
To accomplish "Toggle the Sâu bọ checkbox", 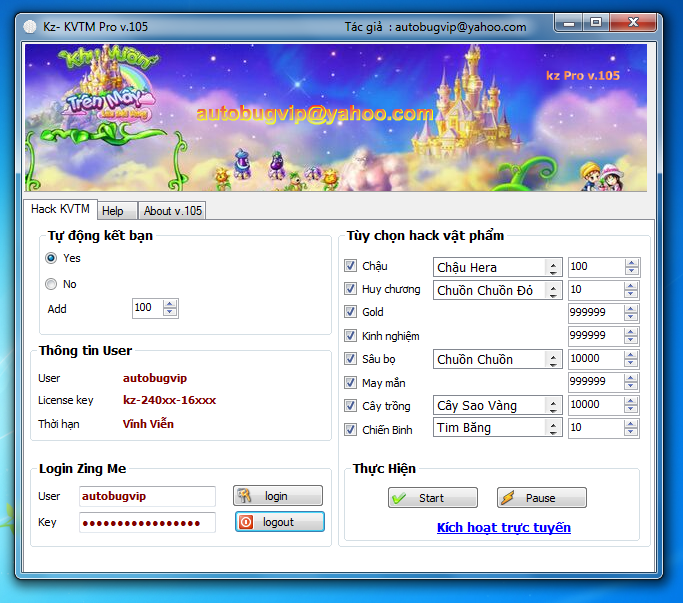I will [350, 359].
